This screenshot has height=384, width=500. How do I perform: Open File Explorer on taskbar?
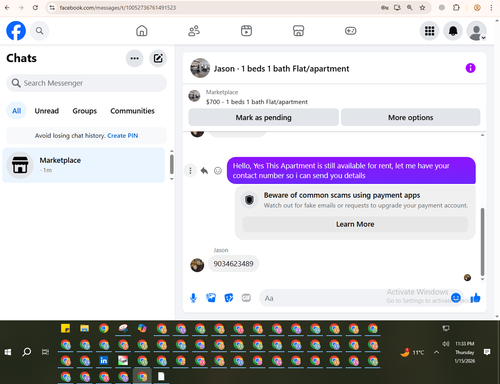(84, 329)
